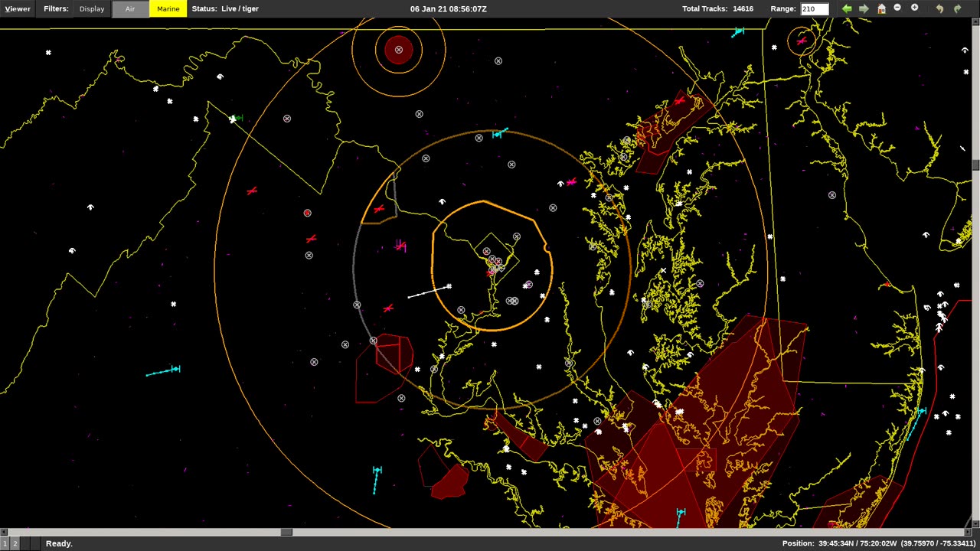The width and height of the screenshot is (980, 551).
Task: Click the green left arrow icon
Action: (x=847, y=8)
